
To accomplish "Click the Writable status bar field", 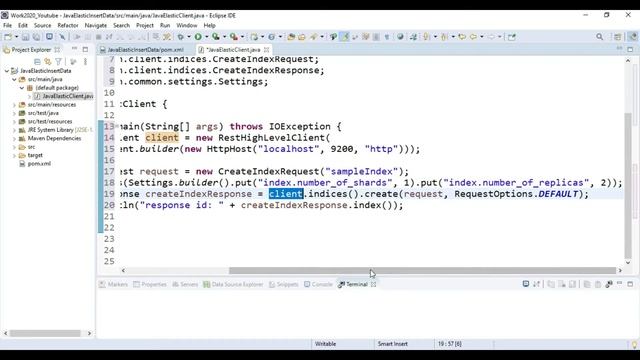I will pos(325,344).
